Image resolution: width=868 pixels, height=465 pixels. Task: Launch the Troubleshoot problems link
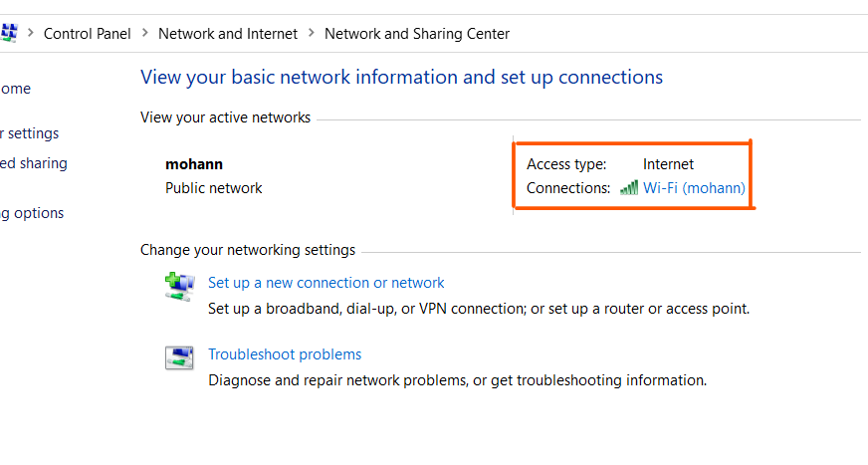285,354
